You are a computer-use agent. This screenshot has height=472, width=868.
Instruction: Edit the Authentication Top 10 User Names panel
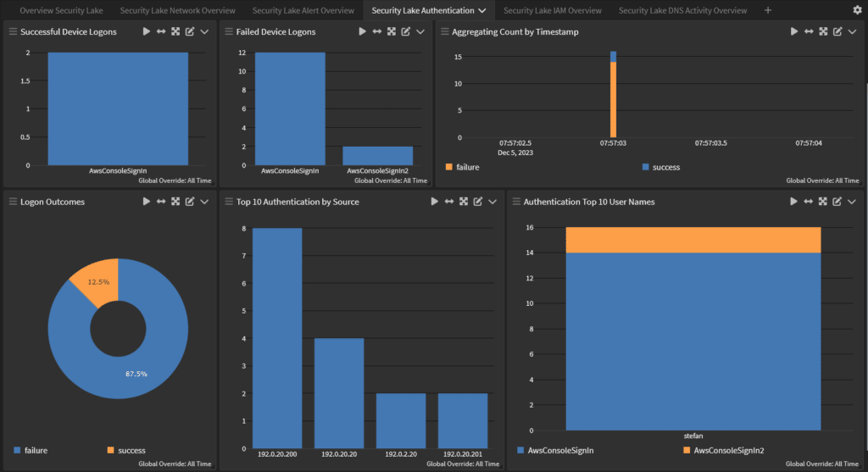tap(837, 202)
